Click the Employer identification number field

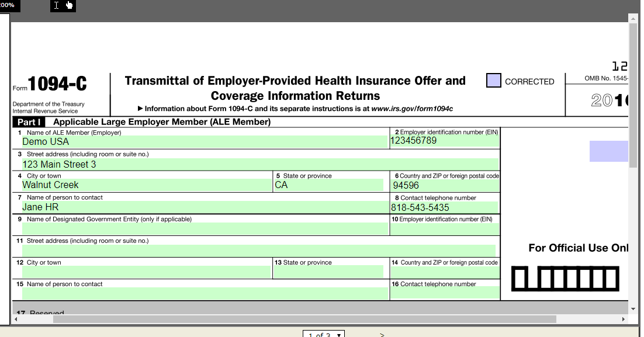click(x=444, y=141)
